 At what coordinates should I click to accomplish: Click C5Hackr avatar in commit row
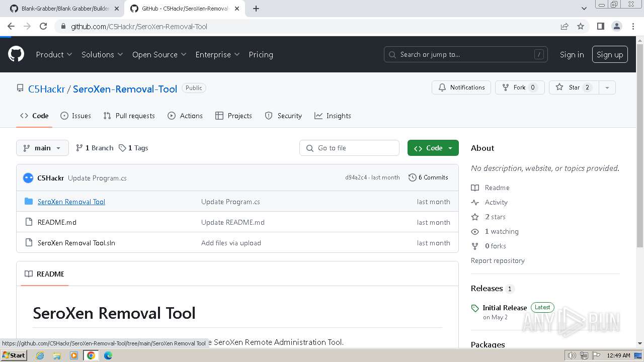pos(28,177)
